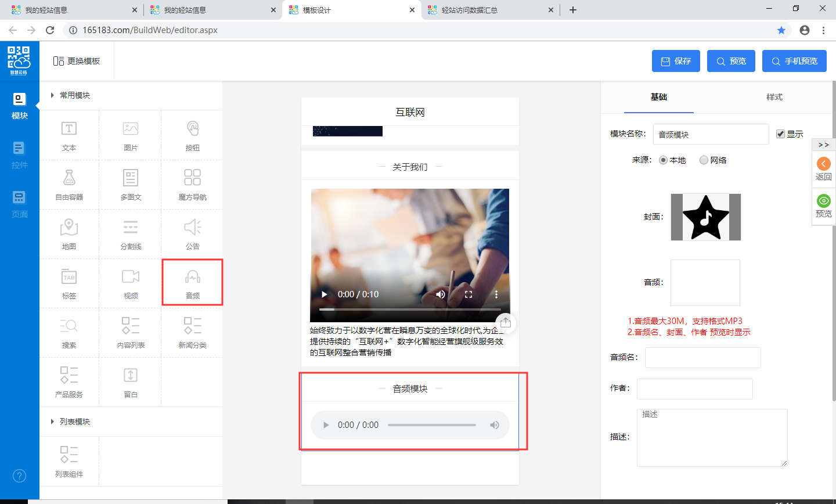Click the 音频名 input field
Screen dimensions: 836x504
[x=702, y=358]
